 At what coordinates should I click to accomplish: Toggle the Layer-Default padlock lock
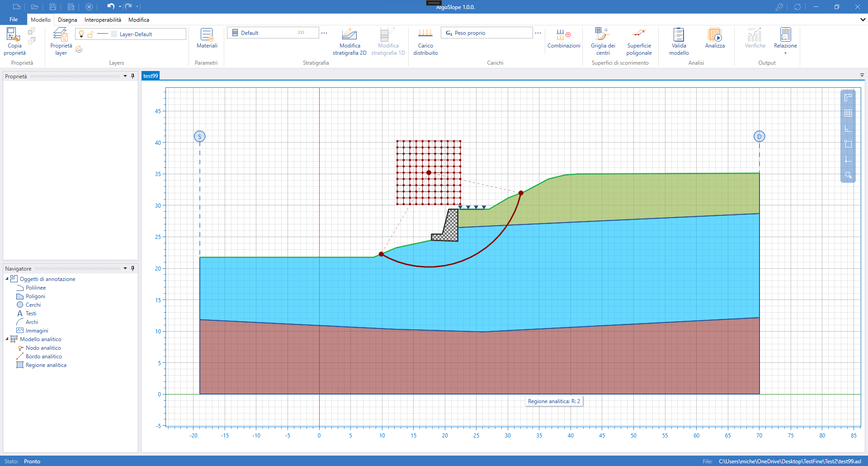pos(90,34)
